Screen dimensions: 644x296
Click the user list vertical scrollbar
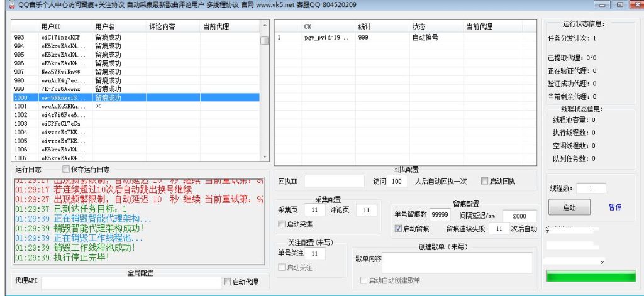pyautogui.click(x=265, y=94)
